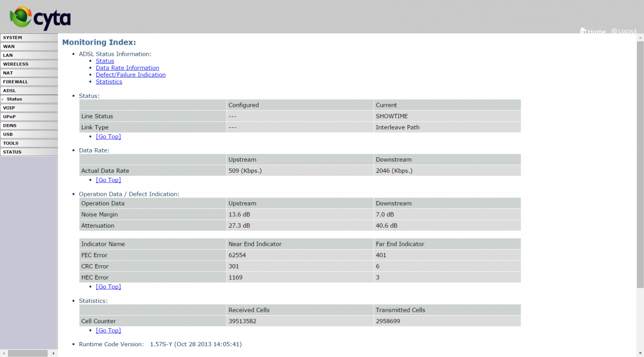
Task: Click the Far End Indicator column header
Action: (x=400, y=244)
